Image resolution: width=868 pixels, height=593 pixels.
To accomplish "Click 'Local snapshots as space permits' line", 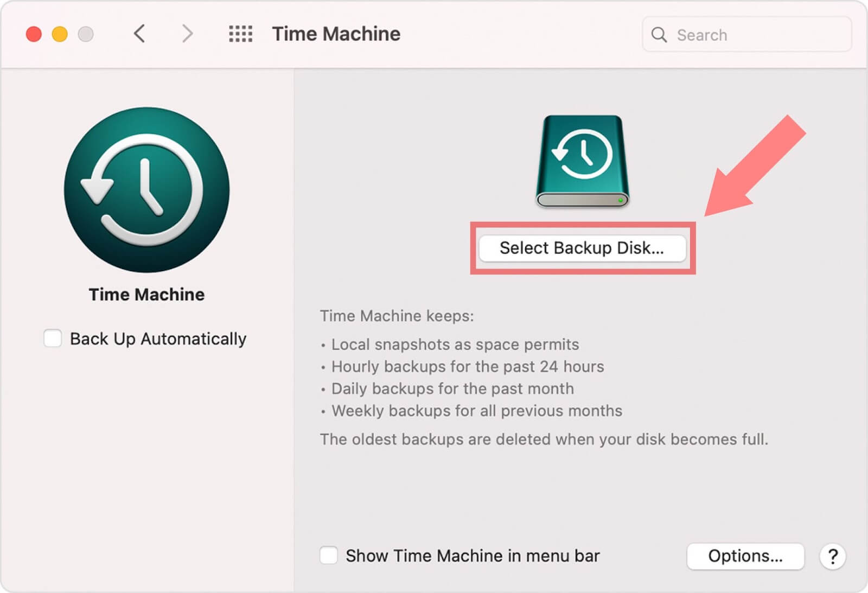I will [x=455, y=345].
